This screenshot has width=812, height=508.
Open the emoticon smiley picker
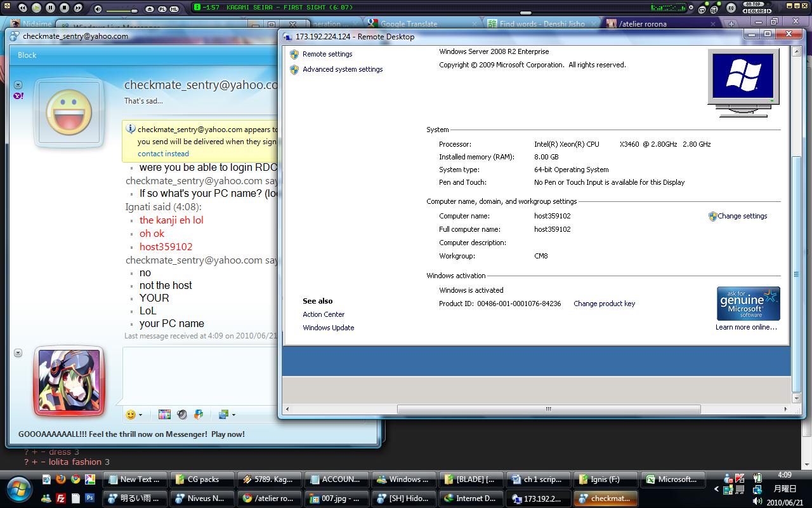(131, 415)
